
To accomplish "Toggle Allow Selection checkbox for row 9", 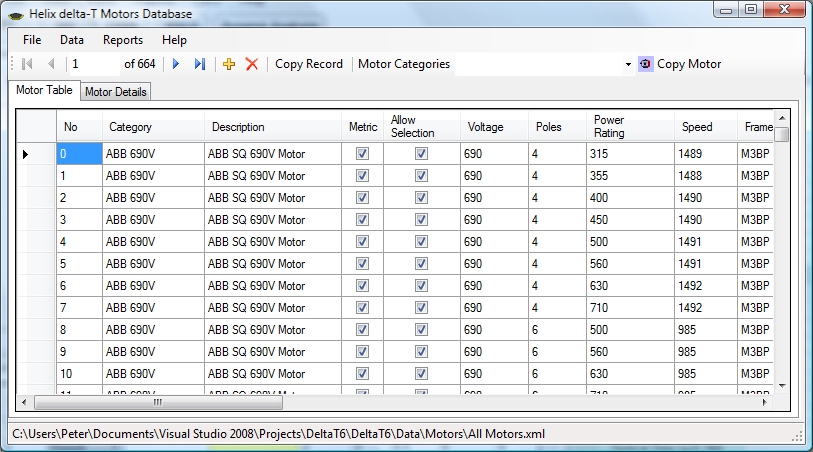I will (x=422, y=352).
